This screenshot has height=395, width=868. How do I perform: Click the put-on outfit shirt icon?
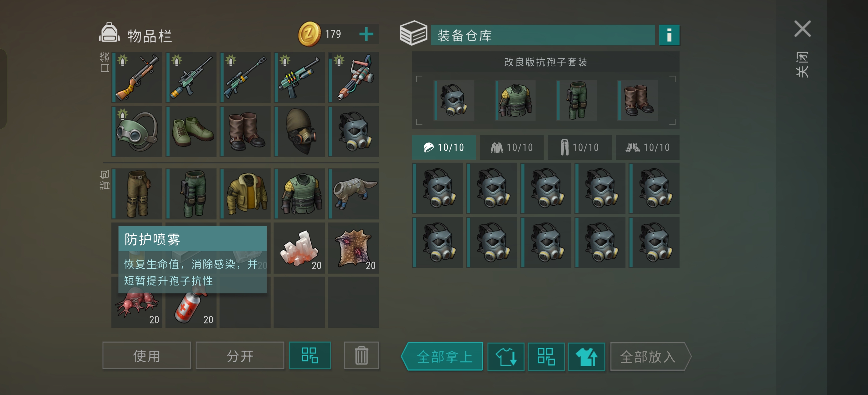[586, 357]
